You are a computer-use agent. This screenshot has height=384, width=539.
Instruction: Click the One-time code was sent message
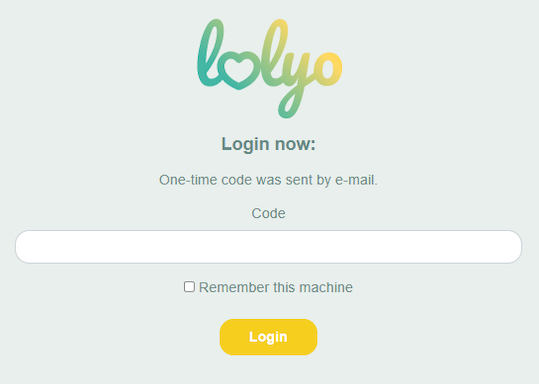coord(268,180)
